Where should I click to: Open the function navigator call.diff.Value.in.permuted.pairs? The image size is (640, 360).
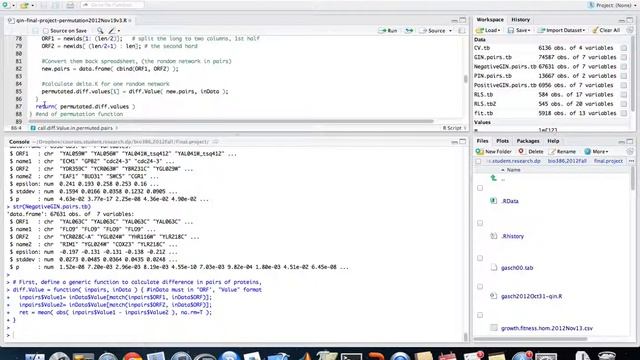click(74, 128)
